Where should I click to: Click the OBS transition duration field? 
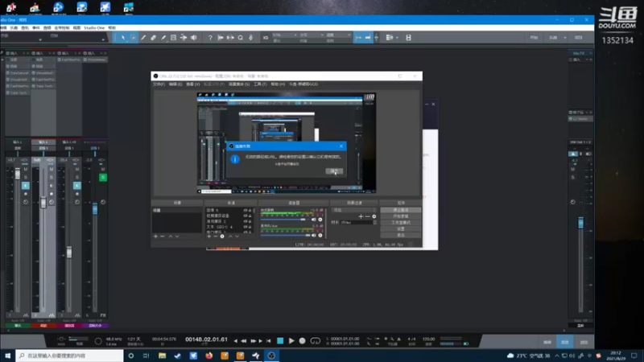point(357,223)
